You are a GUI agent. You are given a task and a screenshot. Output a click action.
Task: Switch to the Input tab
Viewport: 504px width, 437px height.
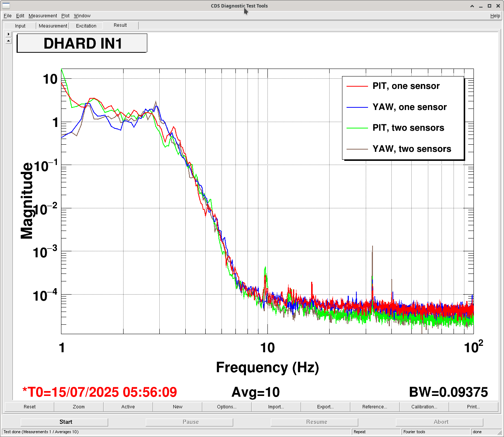pos(20,26)
